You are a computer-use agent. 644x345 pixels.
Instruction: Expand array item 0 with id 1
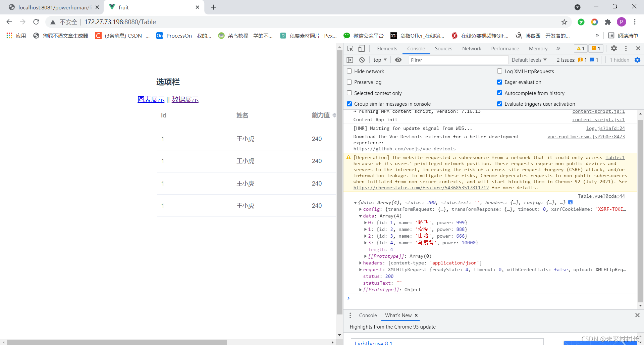366,223
